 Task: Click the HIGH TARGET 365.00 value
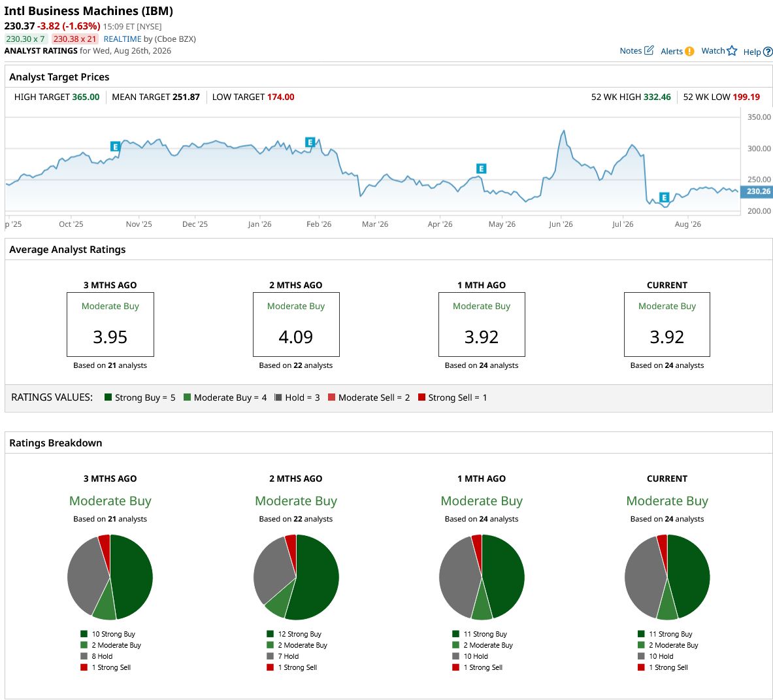coord(86,97)
